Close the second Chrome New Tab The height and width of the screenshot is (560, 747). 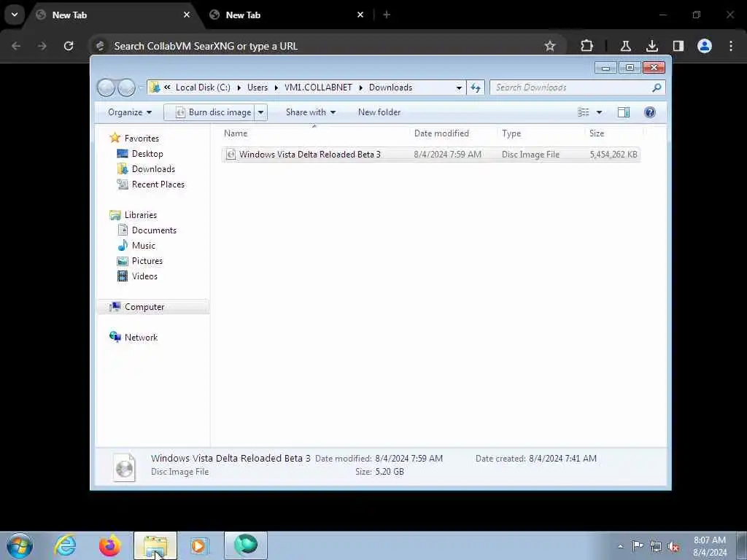coord(360,15)
